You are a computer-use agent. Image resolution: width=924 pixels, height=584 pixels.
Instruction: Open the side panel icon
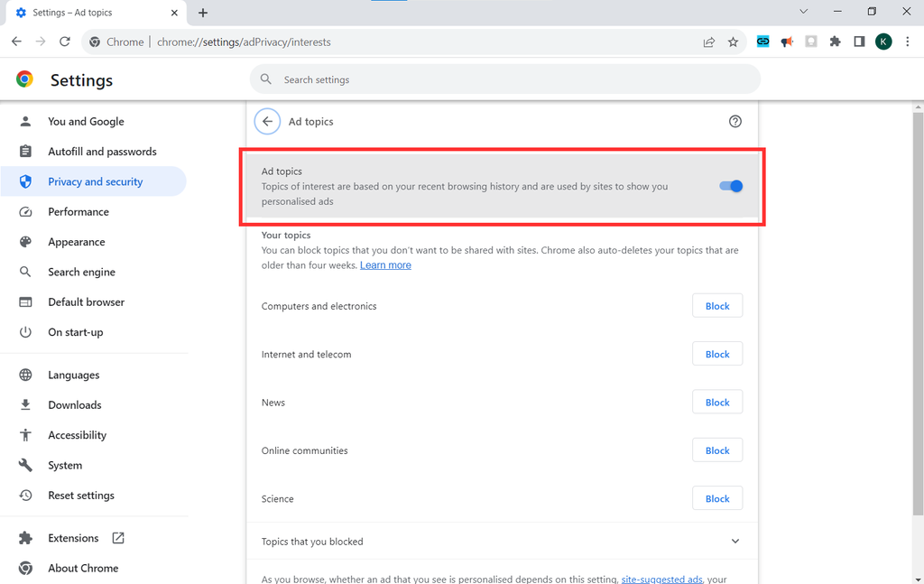coord(859,42)
